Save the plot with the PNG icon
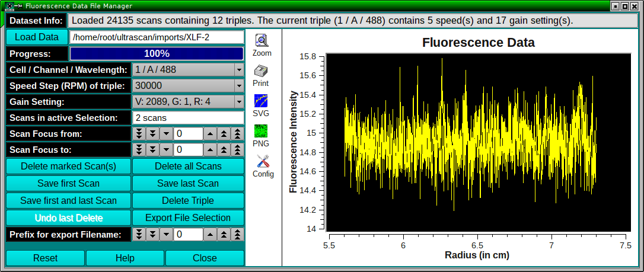Viewport: 644px width, 272px height. (262, 131)
